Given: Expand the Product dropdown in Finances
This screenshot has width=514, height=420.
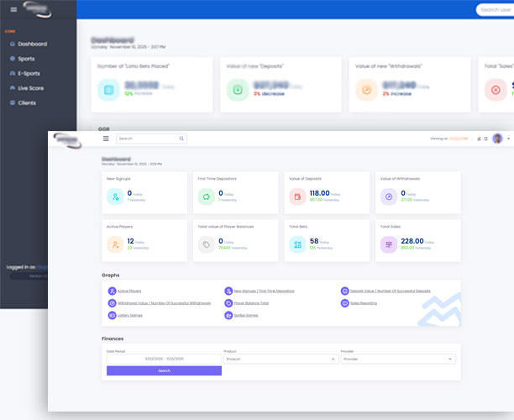Looking at the screenshot, I should point(281,359).
